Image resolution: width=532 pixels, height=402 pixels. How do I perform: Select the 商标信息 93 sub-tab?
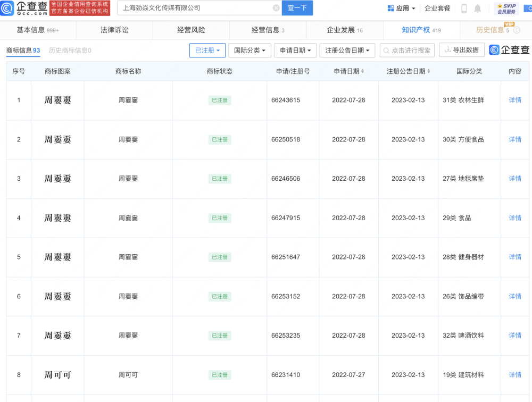pos(23,51)
